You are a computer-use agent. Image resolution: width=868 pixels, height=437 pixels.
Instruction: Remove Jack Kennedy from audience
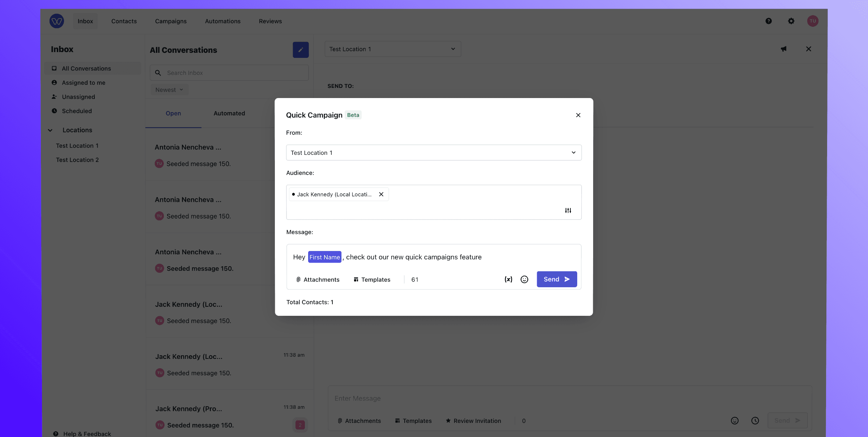tap(381, 194)
